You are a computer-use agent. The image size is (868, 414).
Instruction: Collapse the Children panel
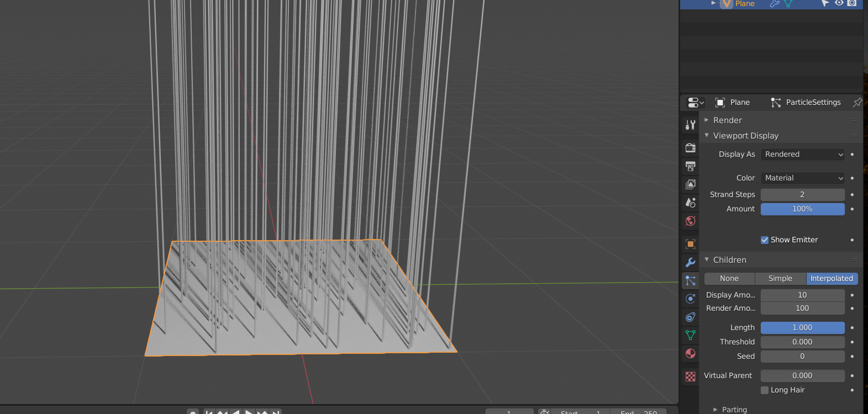707,259
